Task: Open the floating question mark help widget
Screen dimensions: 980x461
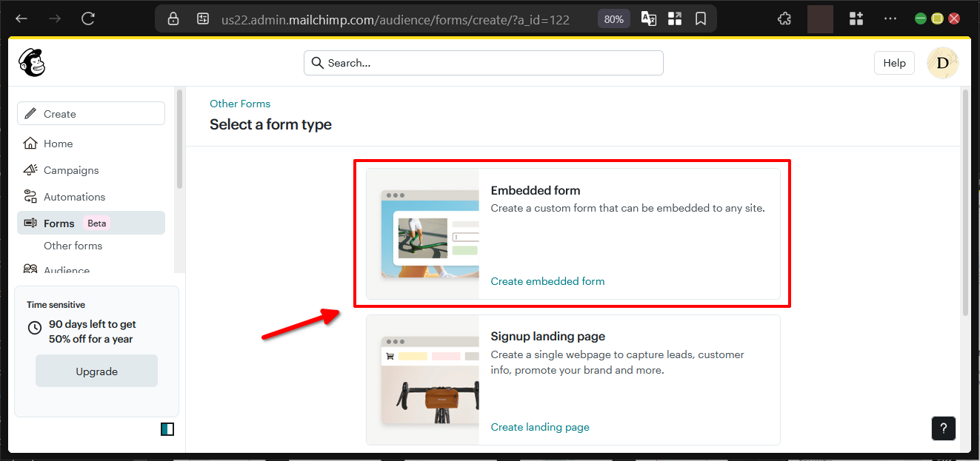Action: [943, 428]
